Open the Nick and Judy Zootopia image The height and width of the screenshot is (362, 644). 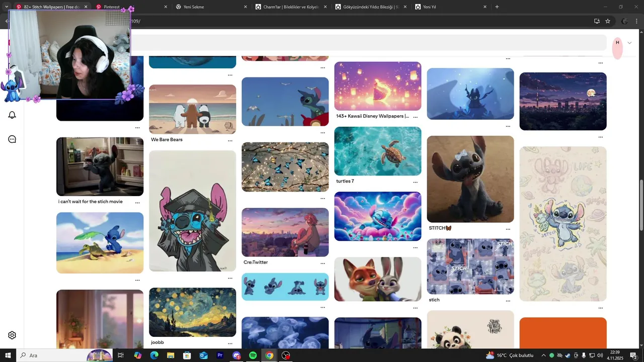(x=378, y=280)
